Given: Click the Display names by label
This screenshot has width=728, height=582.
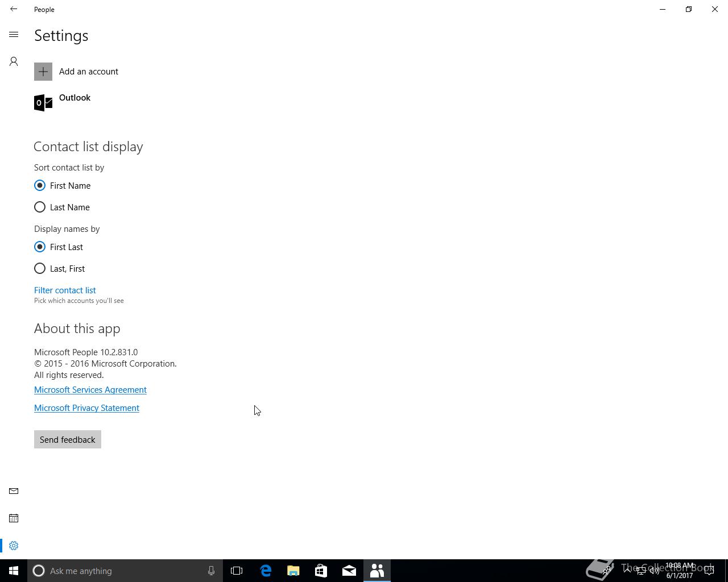Looking at the screenshot, I should point(67,229).
